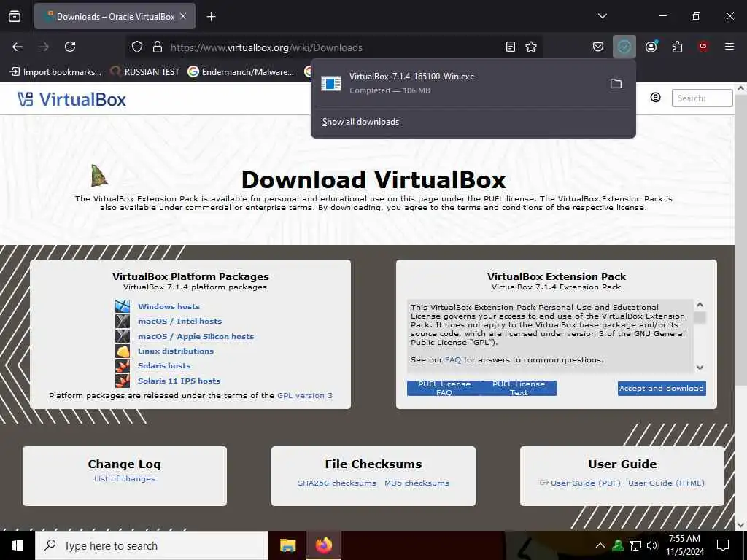
Task: Close the Downloads – Oracle VirtualBox tab
Action: [x=183, y=16]
